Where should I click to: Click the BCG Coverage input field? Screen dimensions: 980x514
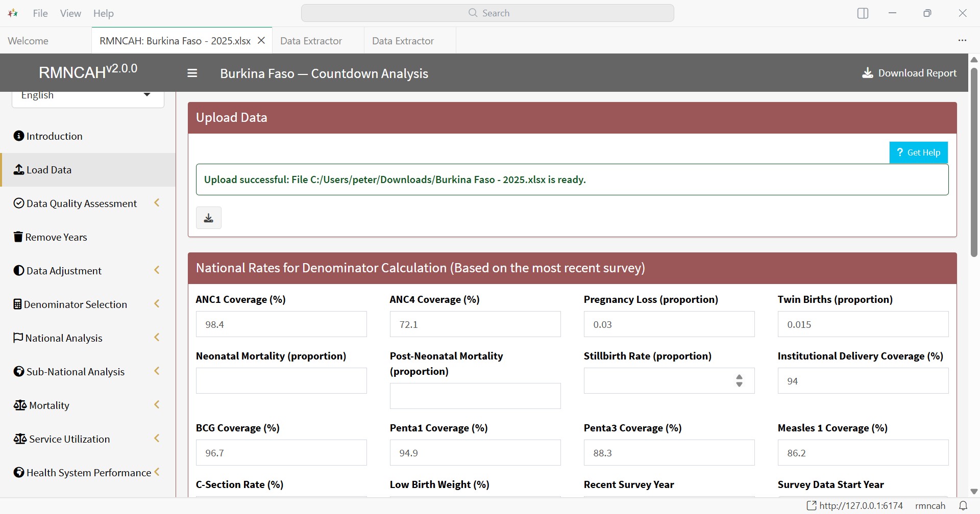pyautogui.click(x=281, y=453)
